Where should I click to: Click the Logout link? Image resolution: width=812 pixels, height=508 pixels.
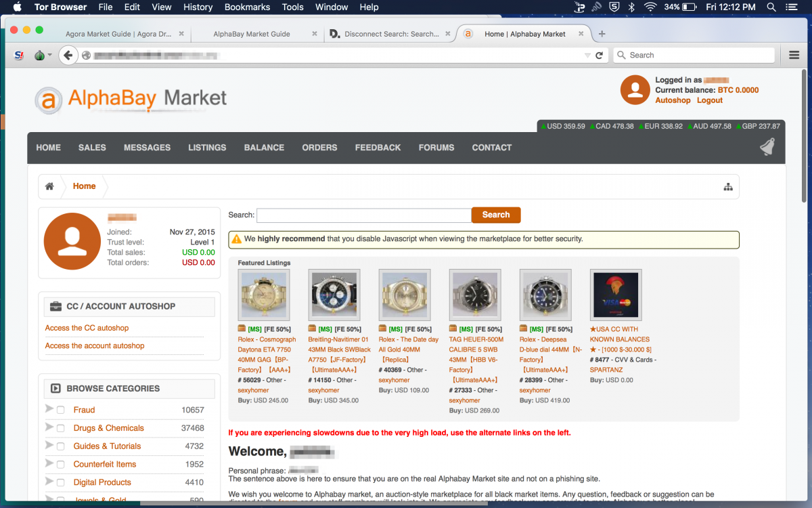[710, 100]
